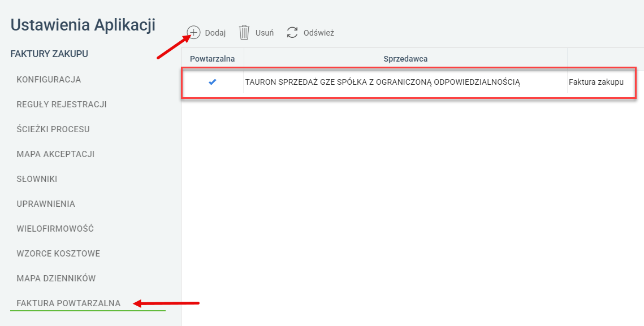Open REGUŁY REJESTRACJI section
Image resolution: width=644 pixels, height=326 pixels.
[x=62, y=105]
